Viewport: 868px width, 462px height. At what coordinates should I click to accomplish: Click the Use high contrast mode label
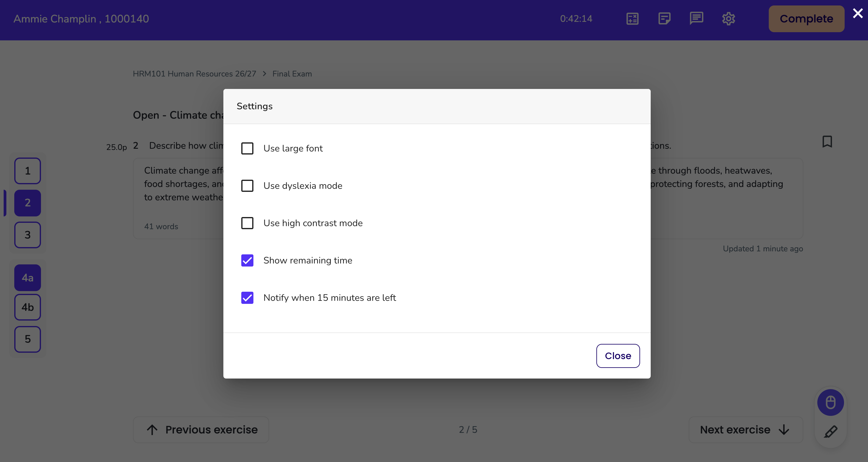tap(313, 223)
